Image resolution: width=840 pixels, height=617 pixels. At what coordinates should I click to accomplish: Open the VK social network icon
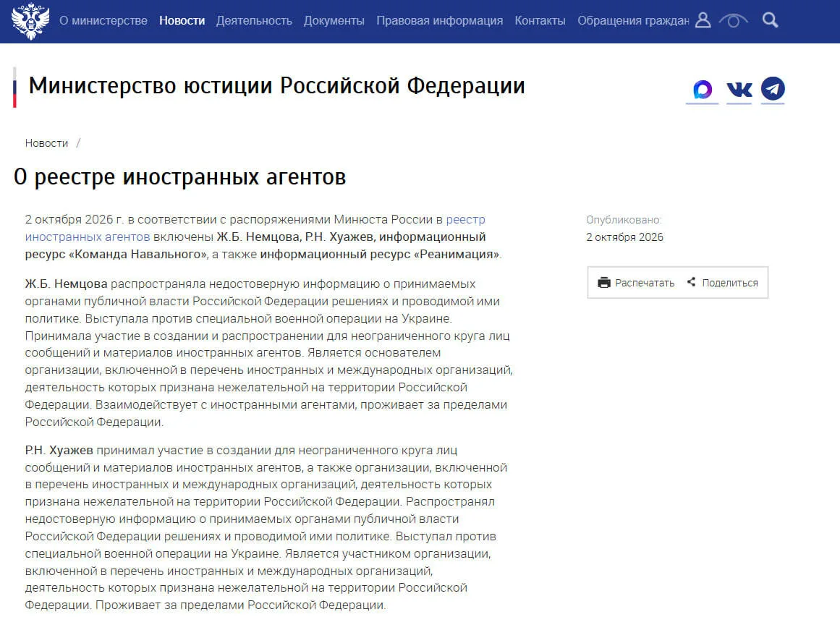tap(739, 90)
